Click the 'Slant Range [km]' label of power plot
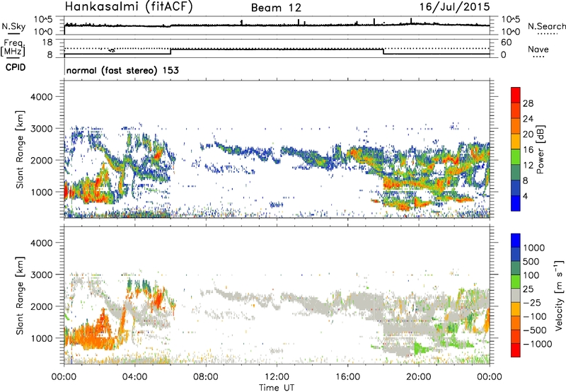Screen dimensions: 566x392 tap(20, 149)
